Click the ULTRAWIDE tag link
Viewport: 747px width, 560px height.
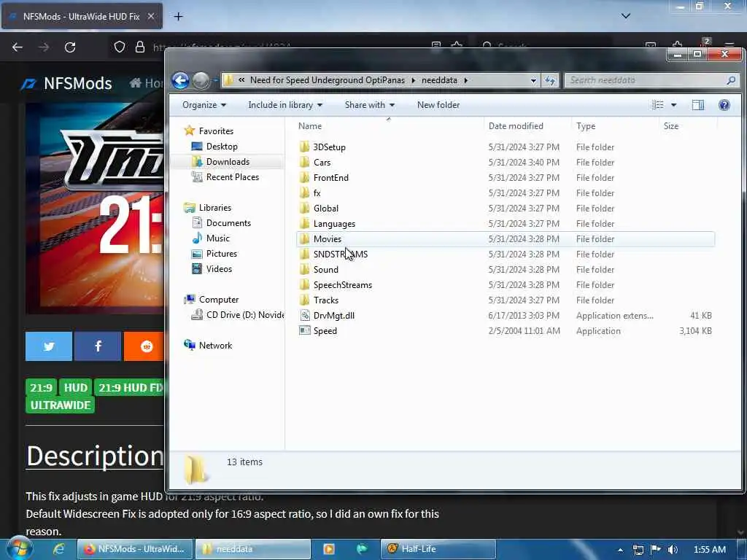coord(60,405)
